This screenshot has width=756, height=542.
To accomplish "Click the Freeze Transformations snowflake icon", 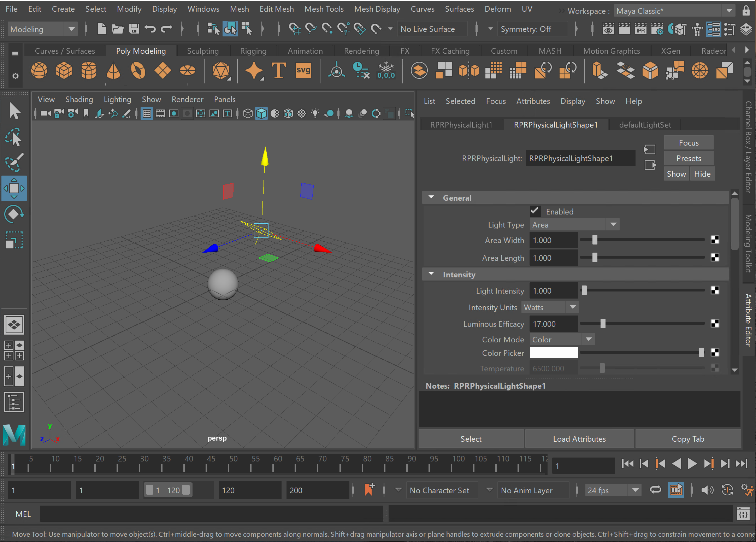I will [386, 70].
